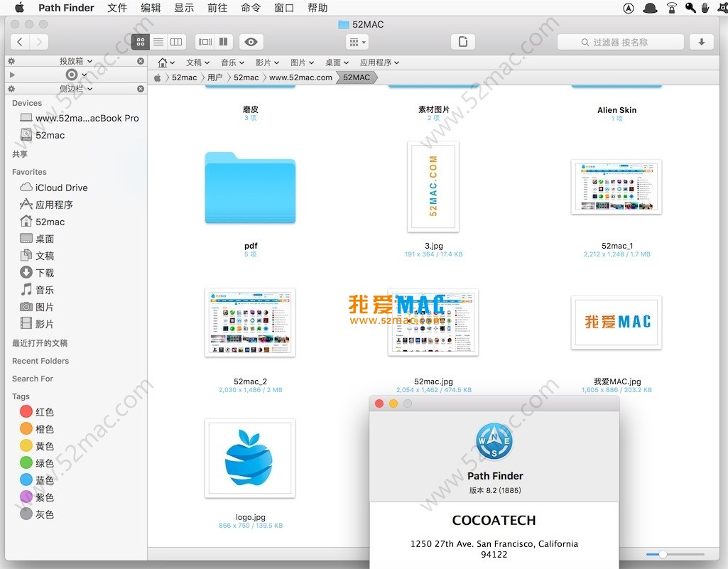Open the 音乐 dropdown in favorites bar

(233, 63)
